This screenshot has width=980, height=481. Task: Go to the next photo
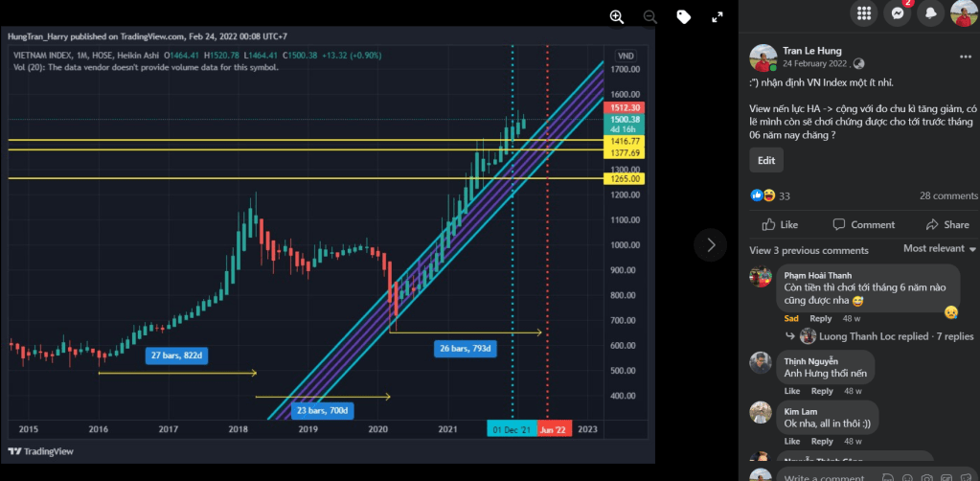point(711,244)
